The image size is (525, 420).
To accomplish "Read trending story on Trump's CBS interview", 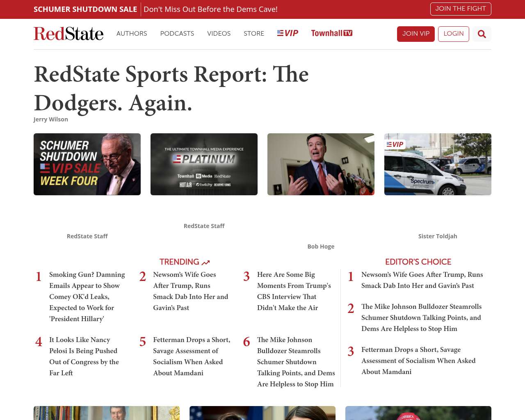I will pyautogui.click(x=294, y=291).
